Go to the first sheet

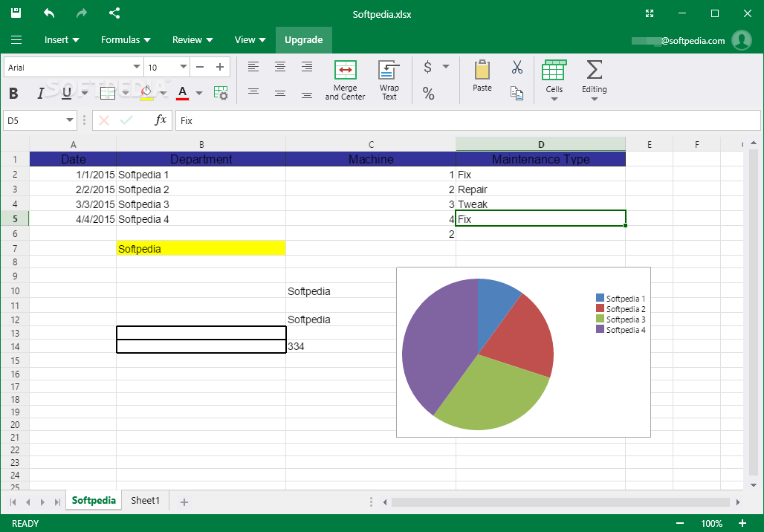click(x=13, y=502)
